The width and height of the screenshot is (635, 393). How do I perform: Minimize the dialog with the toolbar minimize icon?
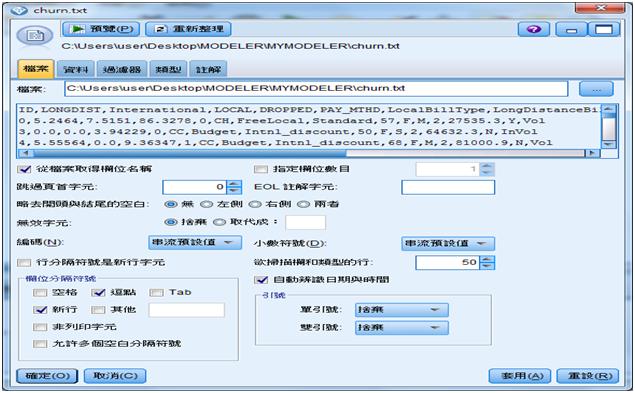pos(571,30)
